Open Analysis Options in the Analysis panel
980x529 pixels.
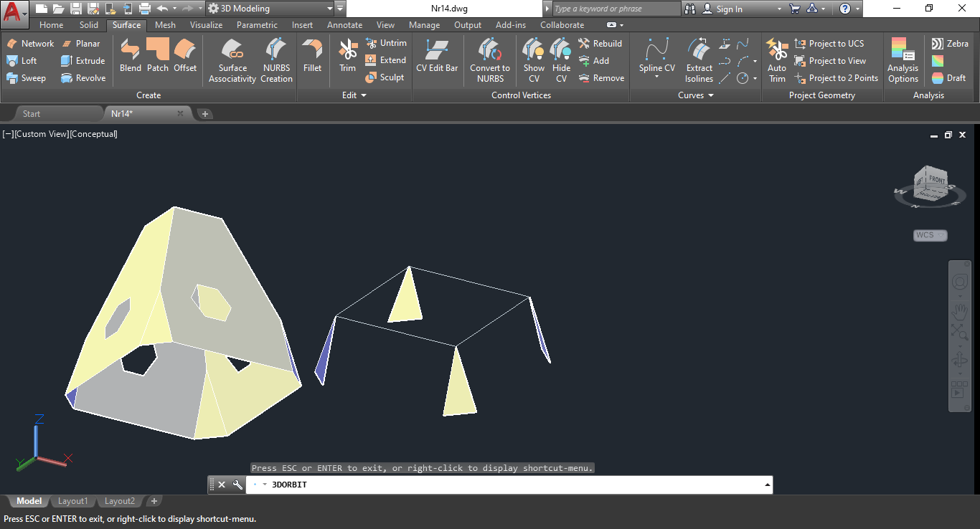902,60
